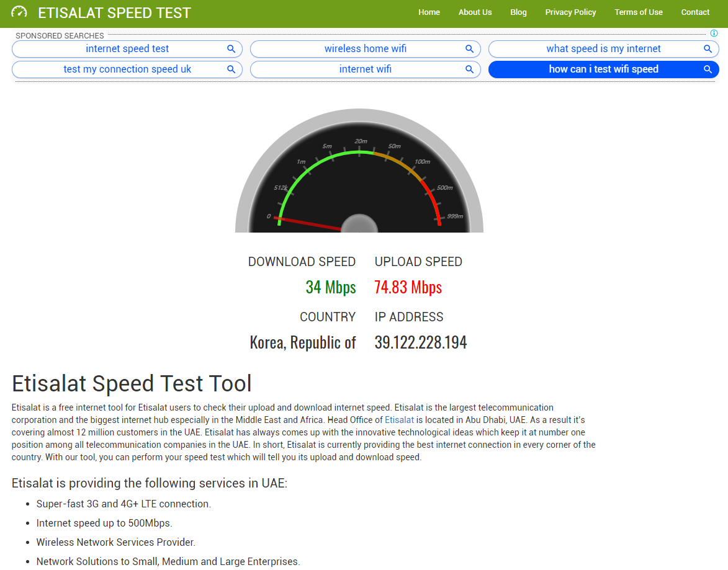
Task: Click the speedometer logo icon in header
Action: point(19,12)
